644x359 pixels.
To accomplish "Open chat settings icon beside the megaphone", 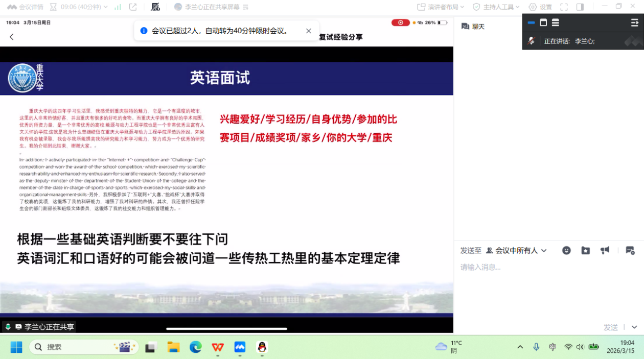I will click(x=630, y=250).
